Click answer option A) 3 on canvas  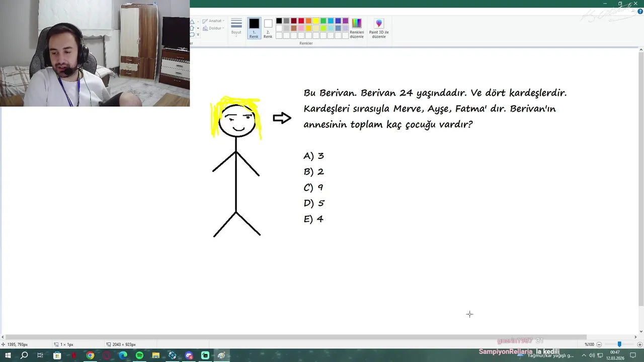click(x=313, y=156)
